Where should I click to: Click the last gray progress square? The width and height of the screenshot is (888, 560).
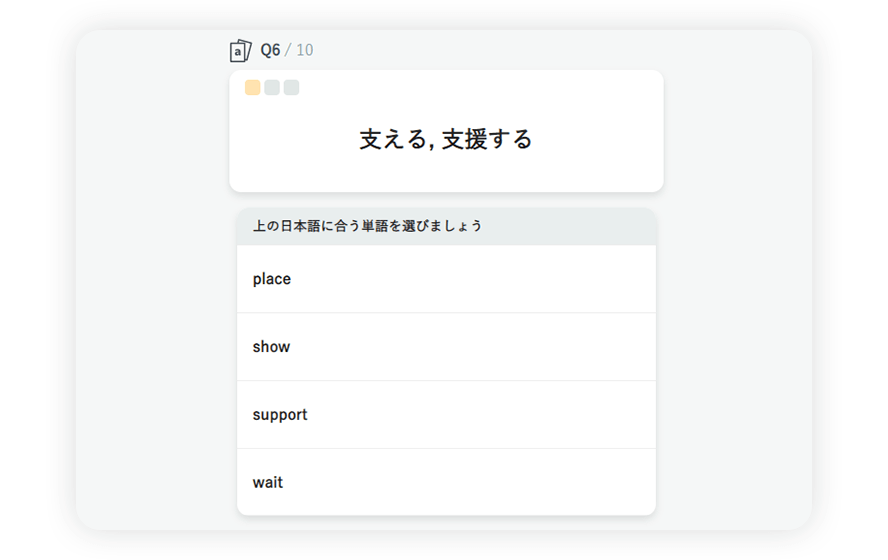point(291,88)
